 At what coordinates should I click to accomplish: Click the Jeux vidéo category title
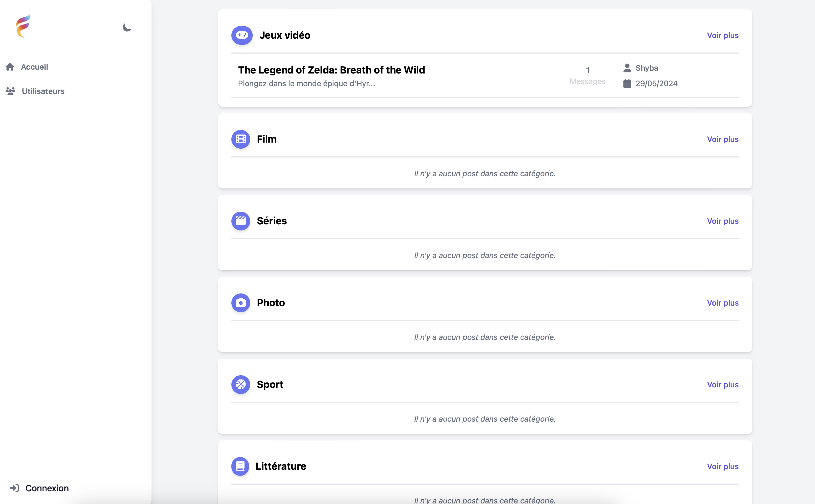pos(285,35)
